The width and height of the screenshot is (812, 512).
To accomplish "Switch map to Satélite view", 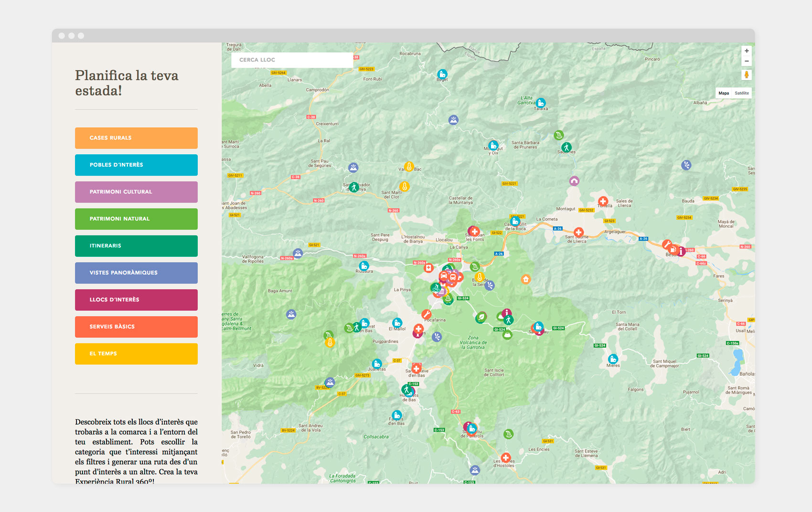I will (742, 93).
